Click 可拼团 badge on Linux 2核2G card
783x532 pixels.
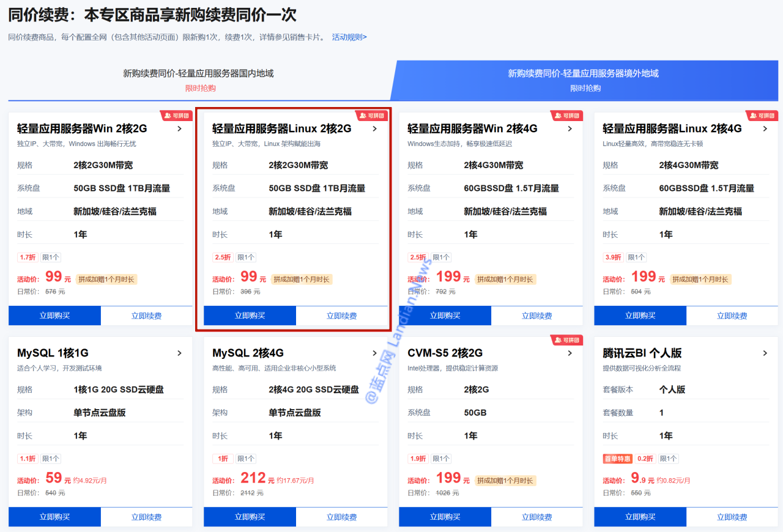(371, 116)
